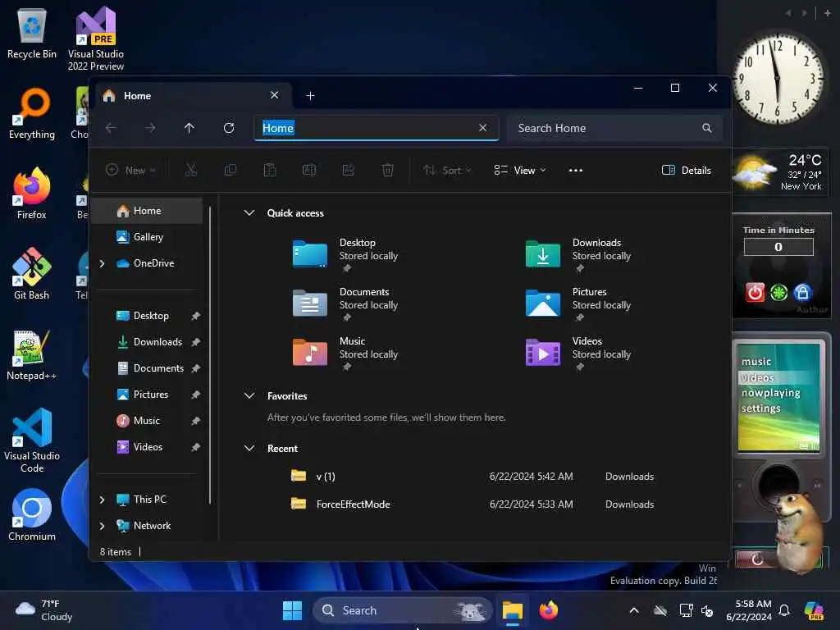
Task: Expand OneDrive in the navigation pane
Action: 102,263
